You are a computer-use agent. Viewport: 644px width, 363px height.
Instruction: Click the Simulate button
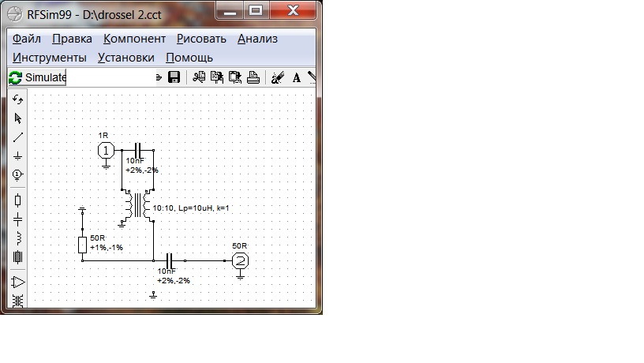[x=37, y=77]
